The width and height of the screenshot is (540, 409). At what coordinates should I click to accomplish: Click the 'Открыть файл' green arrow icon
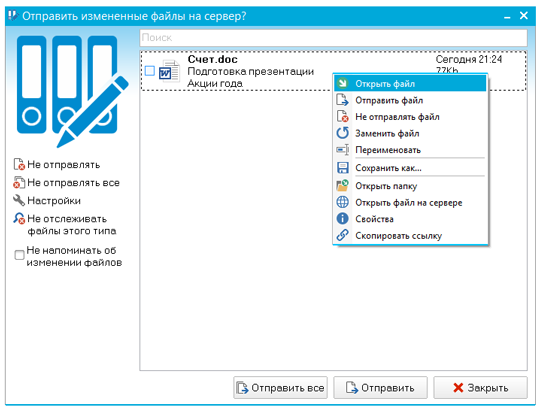pos(342,83)
